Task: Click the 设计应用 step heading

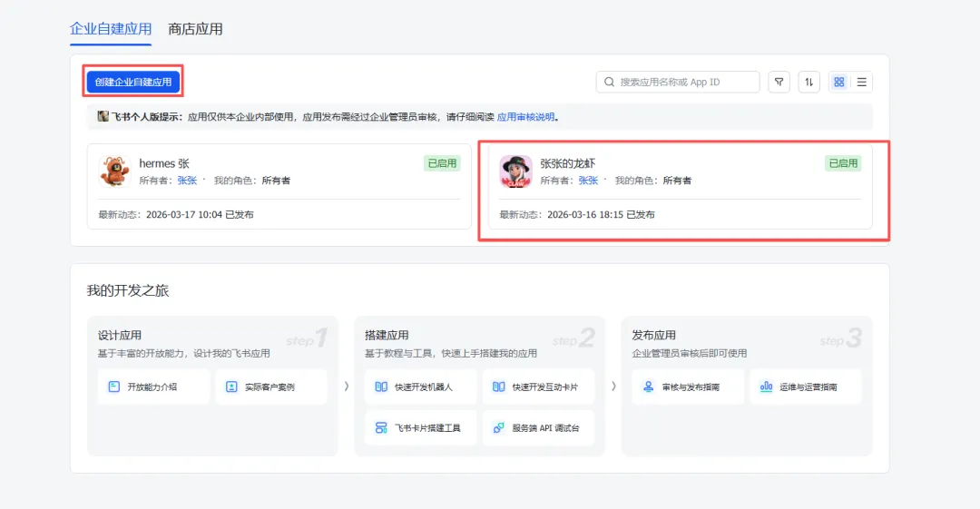Action: [x=120, y=335]
